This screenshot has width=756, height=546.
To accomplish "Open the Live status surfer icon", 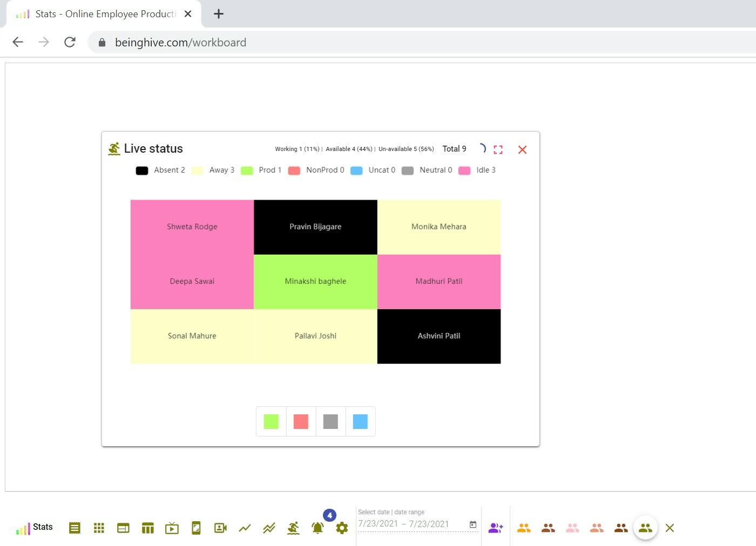I will point(293,528).
